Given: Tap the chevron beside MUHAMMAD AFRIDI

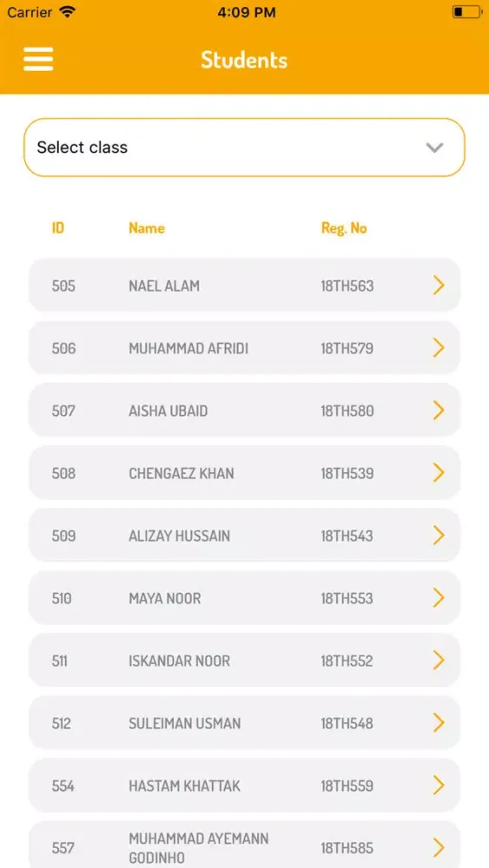Looking at the screenshot, I should tap(439, 348).
